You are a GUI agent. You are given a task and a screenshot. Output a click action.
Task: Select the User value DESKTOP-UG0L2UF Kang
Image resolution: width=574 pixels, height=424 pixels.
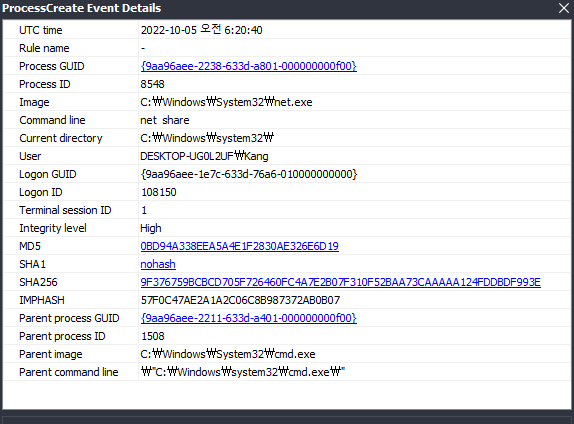pos(204,156)
